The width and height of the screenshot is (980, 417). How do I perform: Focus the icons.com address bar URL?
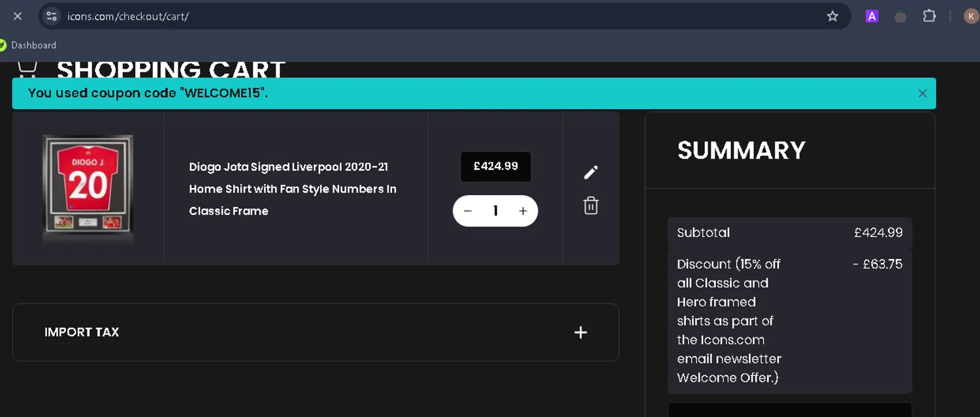[x=128, y=16]
